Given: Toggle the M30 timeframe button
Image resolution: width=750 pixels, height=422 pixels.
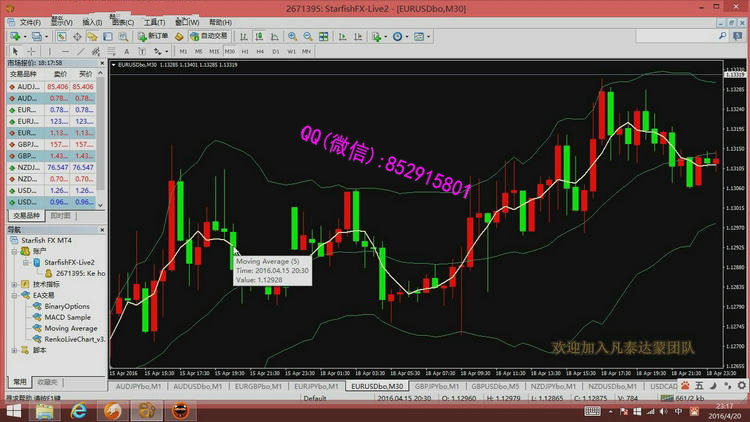Looking at the screenshot, I should tap(229, 51).
